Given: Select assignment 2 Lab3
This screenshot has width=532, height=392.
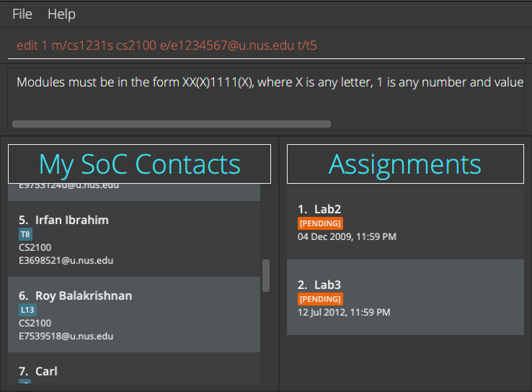Looking at the screenshot, I should [405, 298].
